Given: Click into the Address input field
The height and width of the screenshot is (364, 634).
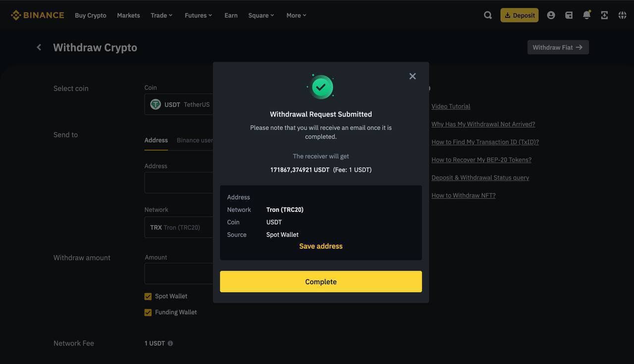Looking at the screenshot, I should [x=179, y=183].
